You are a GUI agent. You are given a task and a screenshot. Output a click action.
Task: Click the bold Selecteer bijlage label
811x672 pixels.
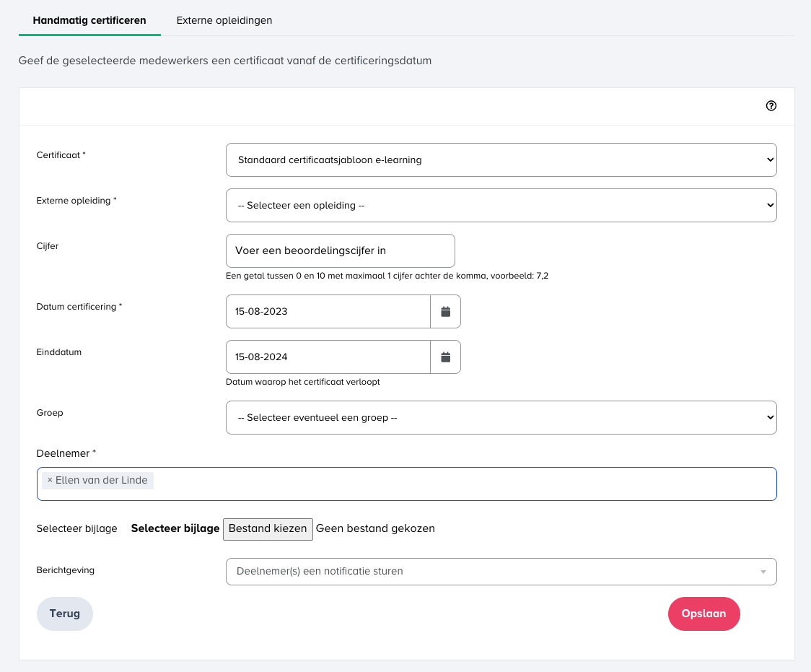[x=175, y=529]
